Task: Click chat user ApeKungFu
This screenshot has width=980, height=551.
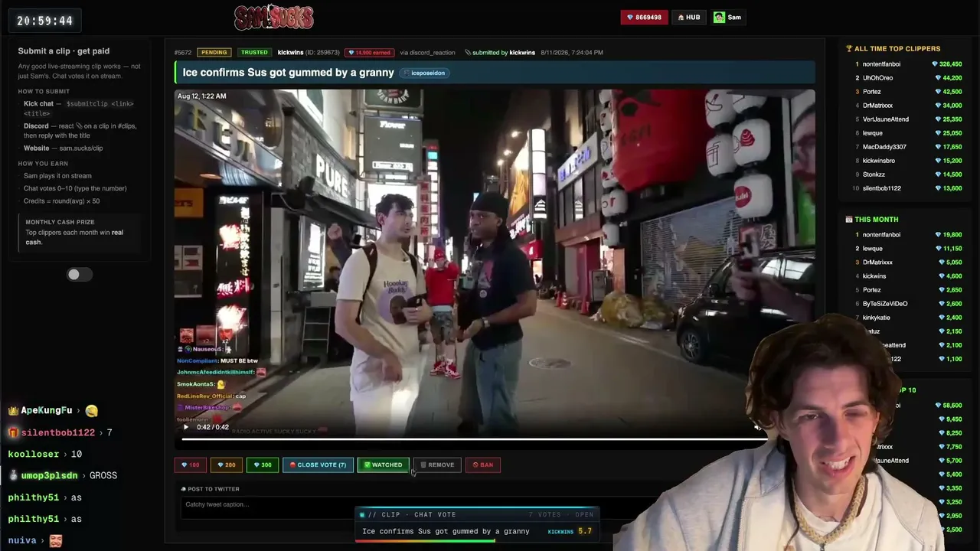Action: 47,411
